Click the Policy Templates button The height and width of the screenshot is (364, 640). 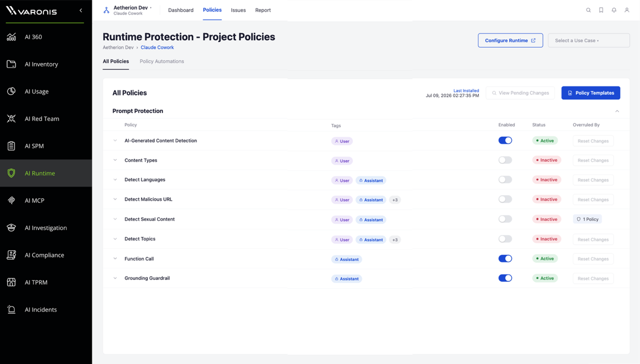click(x=591, y=93)
